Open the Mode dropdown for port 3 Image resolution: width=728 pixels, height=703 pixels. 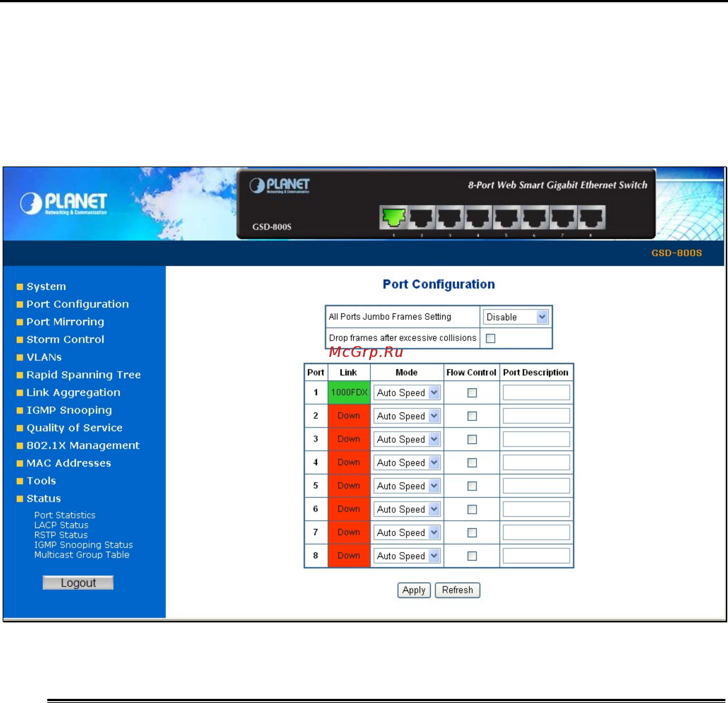point(407,439)
